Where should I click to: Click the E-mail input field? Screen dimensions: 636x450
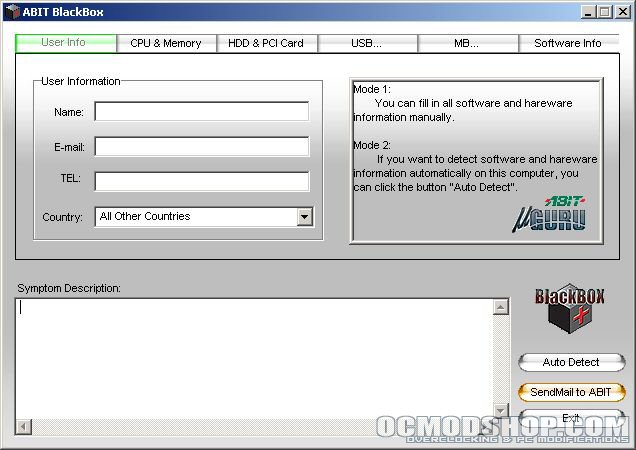point(202,146)
